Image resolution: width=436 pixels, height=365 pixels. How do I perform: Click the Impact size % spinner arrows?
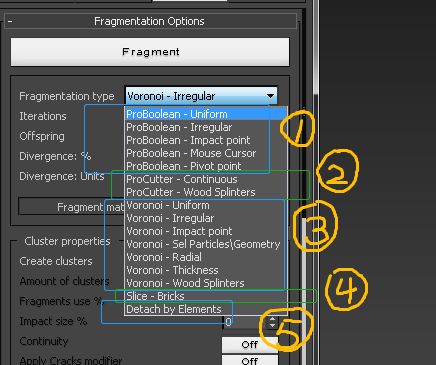click(x=272, y=322)
